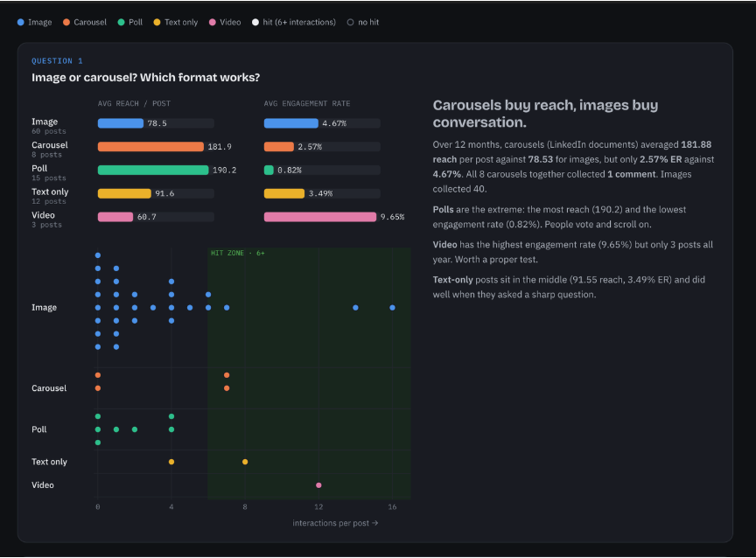The width and height of the screenshot is (756, 558).
Task: Click the blue Image dot at 16 interactions
Action: coord(393,308)
